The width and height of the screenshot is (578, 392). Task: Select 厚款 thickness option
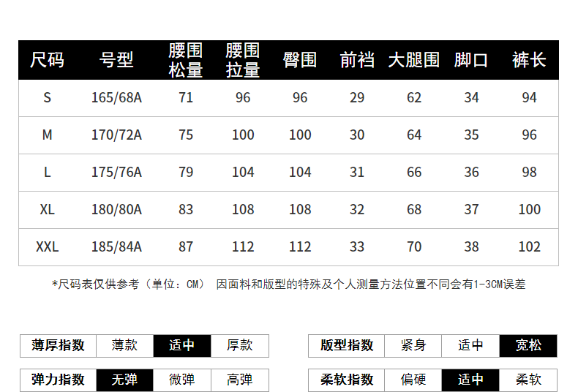click(239, 346)
